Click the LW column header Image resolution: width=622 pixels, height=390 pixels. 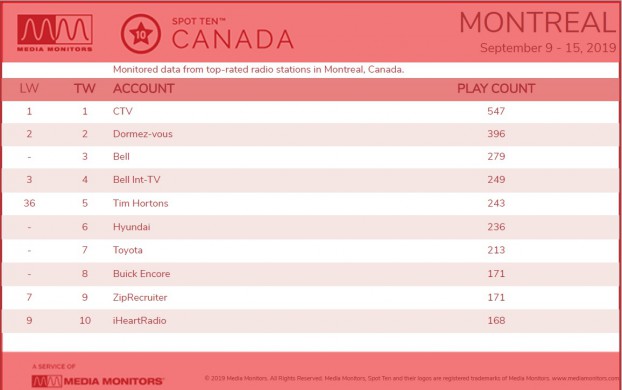click(x=29, y=88)
